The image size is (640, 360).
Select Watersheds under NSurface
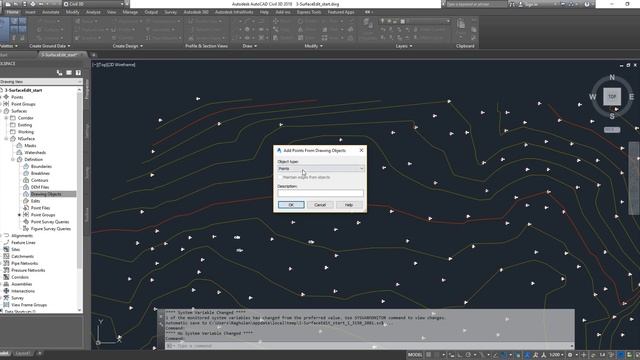click(35, 153)
